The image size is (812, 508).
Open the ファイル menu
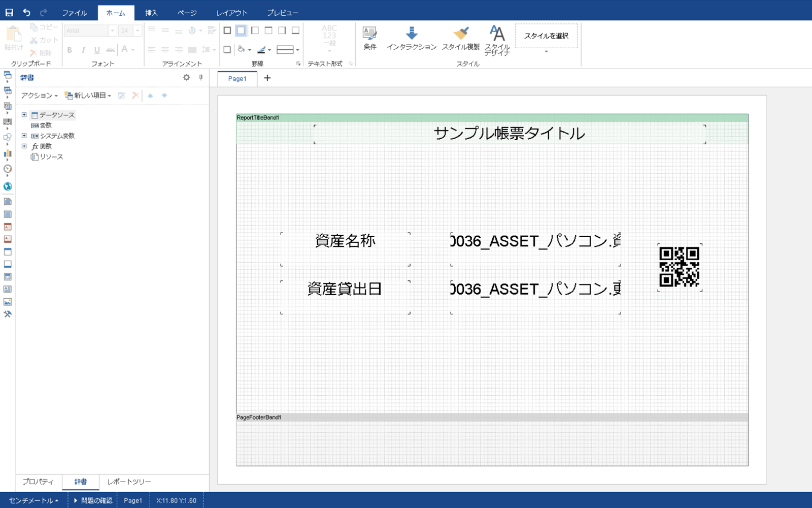(75, 13)
